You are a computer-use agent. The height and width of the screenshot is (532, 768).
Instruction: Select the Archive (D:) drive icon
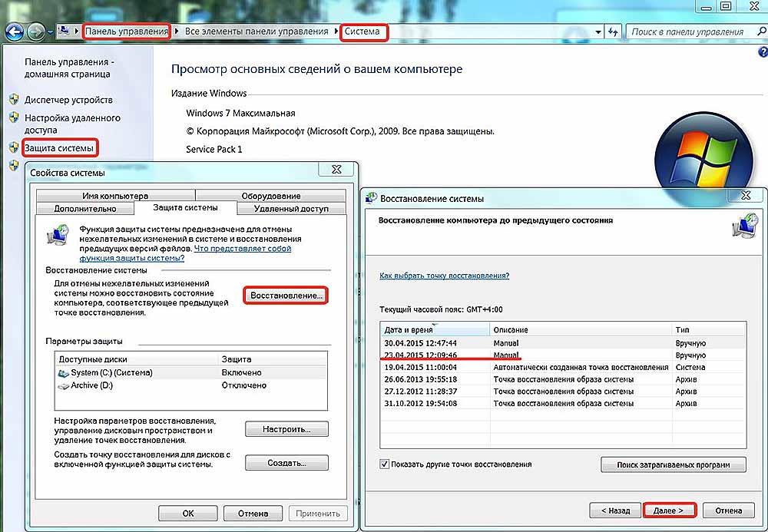coord(63,385)
